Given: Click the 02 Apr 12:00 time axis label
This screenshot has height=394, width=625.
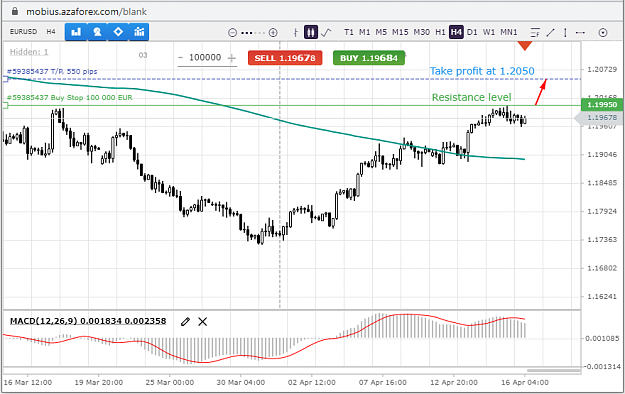Looking at the screenshot, I should click(312, 382).
